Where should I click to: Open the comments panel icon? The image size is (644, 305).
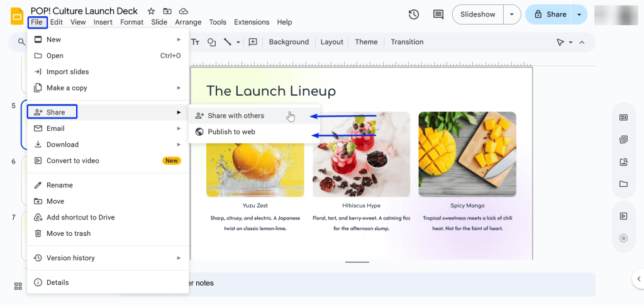tap(438, 14)
